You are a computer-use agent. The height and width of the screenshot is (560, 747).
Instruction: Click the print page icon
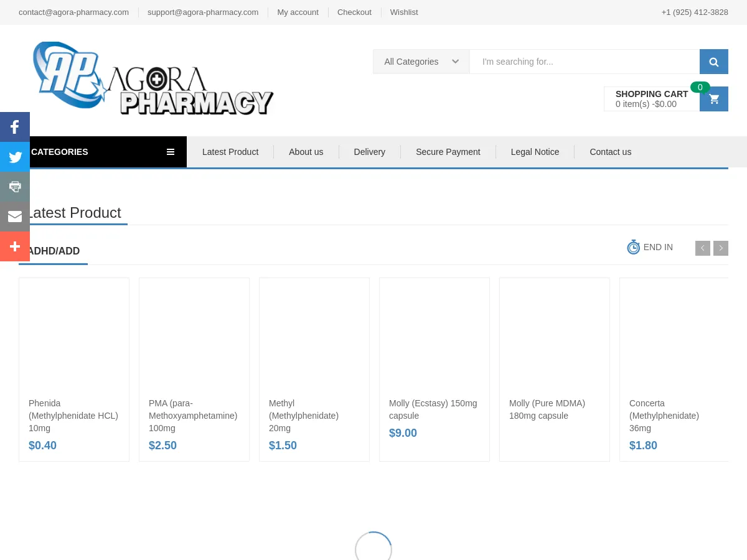[x=14, y=187]
